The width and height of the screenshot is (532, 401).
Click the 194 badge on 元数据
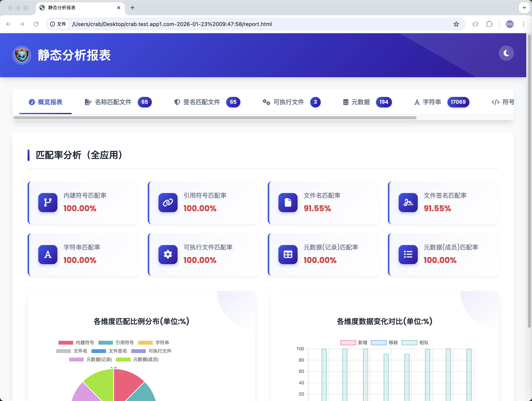coord(384,102)
